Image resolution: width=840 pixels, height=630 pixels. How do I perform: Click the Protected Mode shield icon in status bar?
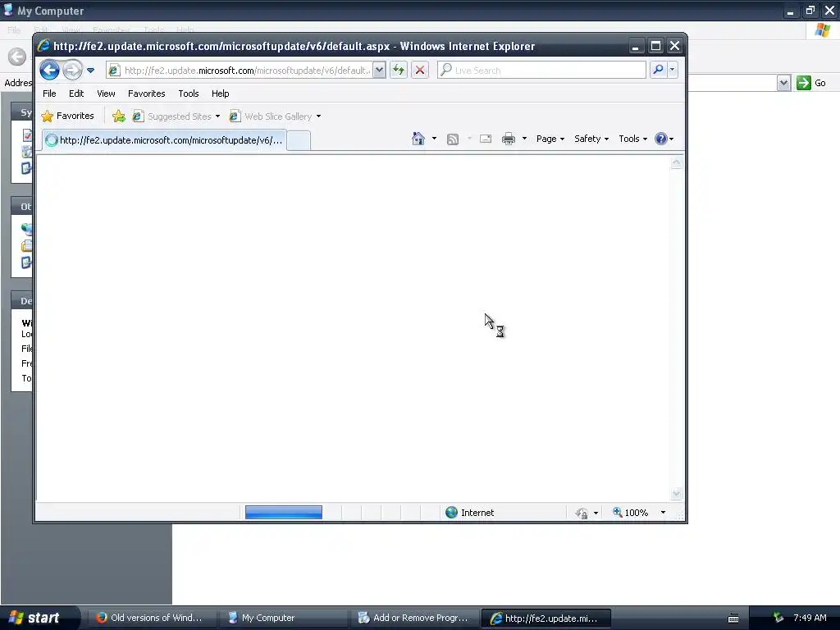click(582, 514)
